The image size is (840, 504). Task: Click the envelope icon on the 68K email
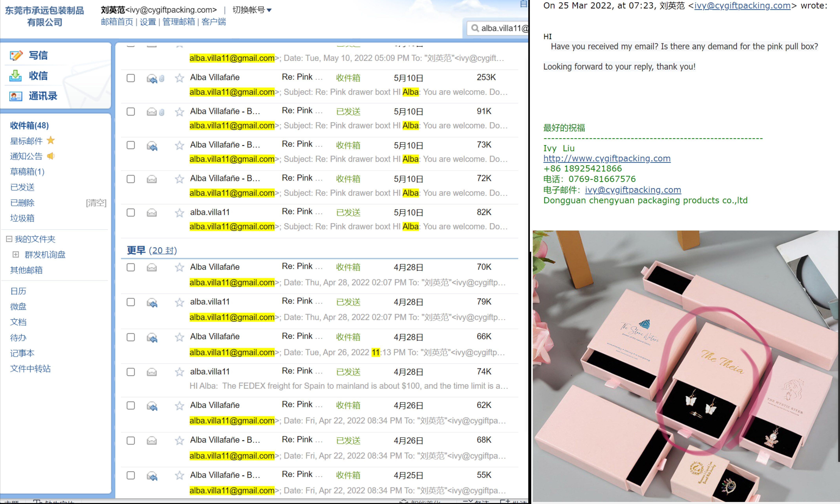coord(152,440)
